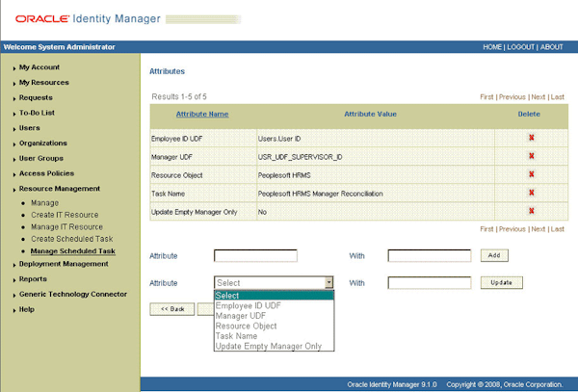
Task: Click LOGOUT in the header
Action: [520, 47]
